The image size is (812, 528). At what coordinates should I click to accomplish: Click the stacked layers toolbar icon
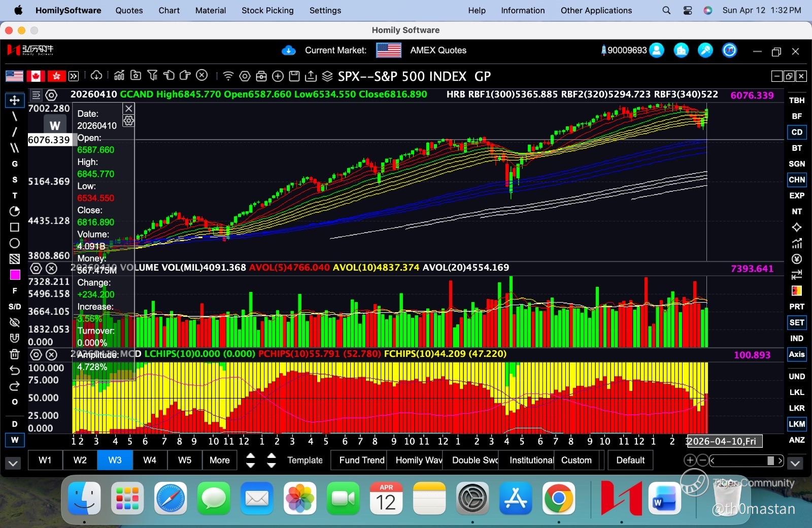(327, 76)
